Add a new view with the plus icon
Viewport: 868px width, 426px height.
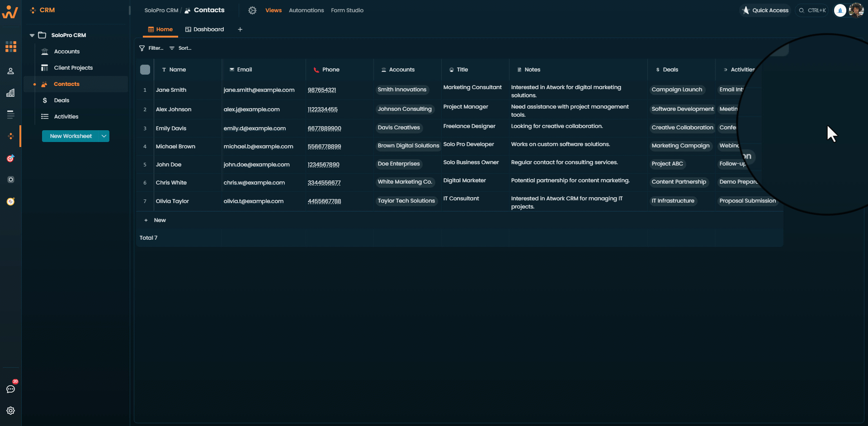pyautogui.click(x=240, y=29)
